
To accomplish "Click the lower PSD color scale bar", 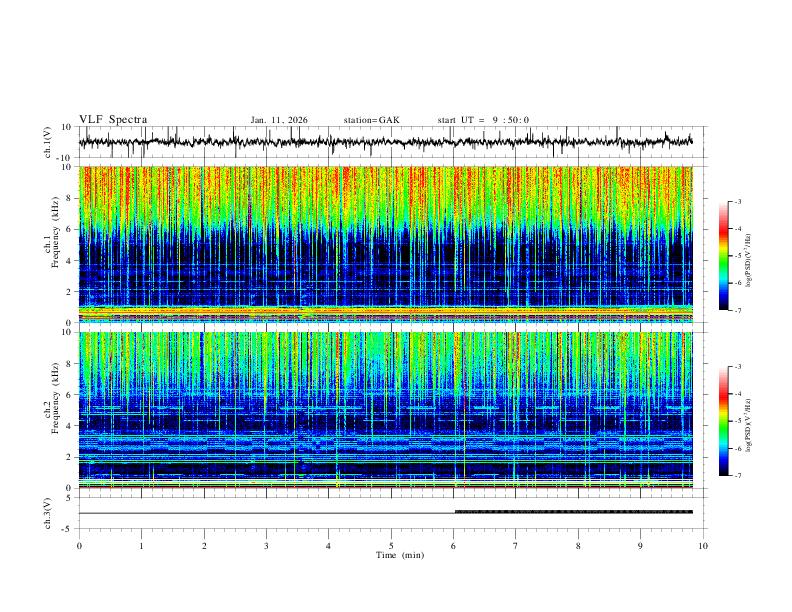I will 724,421.
